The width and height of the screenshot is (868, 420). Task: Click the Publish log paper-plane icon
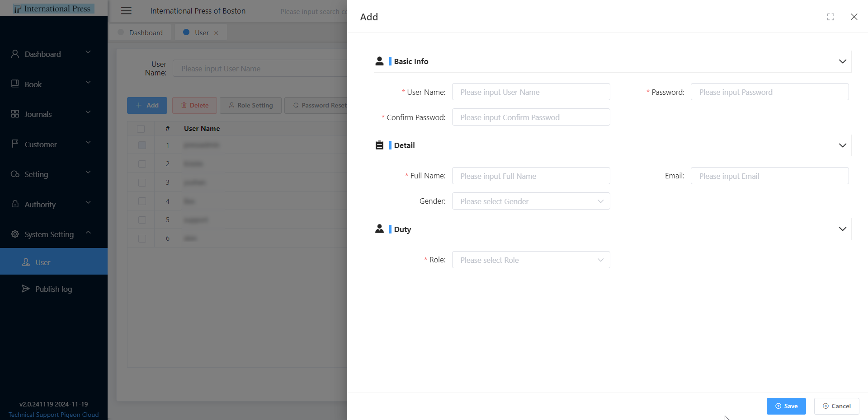tap(26, 289)
